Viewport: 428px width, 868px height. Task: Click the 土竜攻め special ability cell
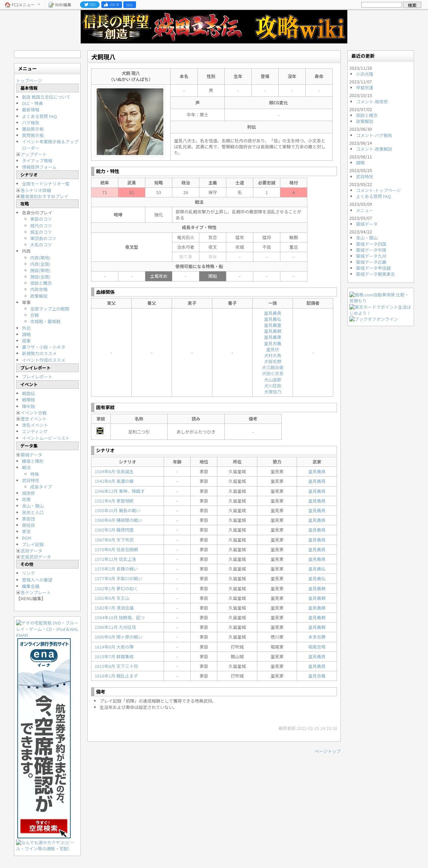click(159, 276)
